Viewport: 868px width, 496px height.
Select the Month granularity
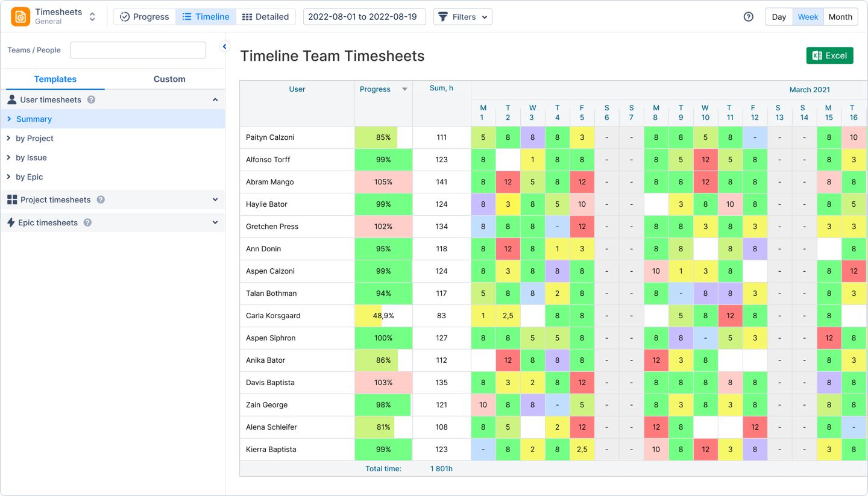tap(840, 17)
